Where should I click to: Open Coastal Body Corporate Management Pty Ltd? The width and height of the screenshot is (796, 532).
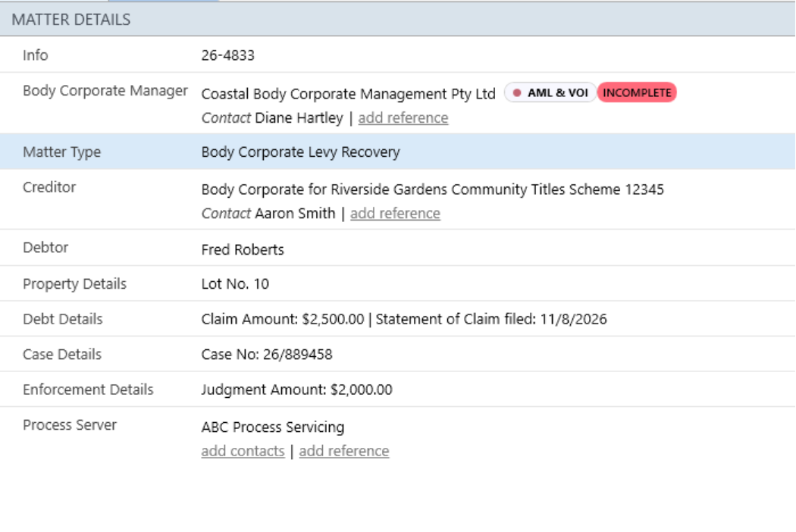click(348, 94)
